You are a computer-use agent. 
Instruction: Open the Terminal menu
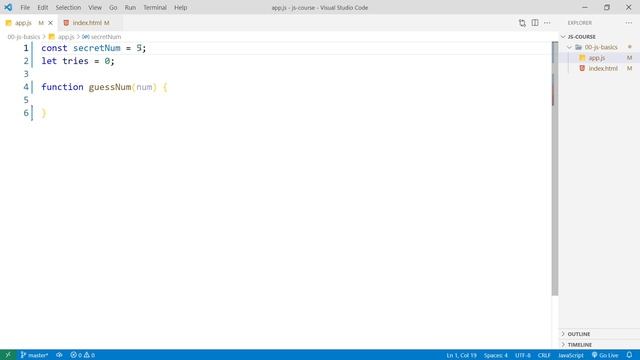coord(155,7)
